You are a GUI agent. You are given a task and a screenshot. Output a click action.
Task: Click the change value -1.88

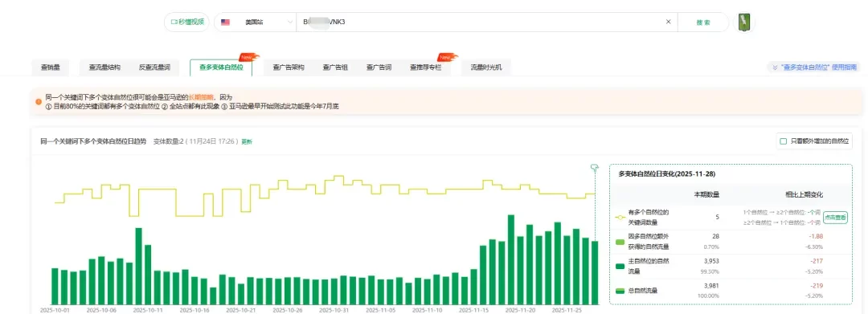(815, 236)
